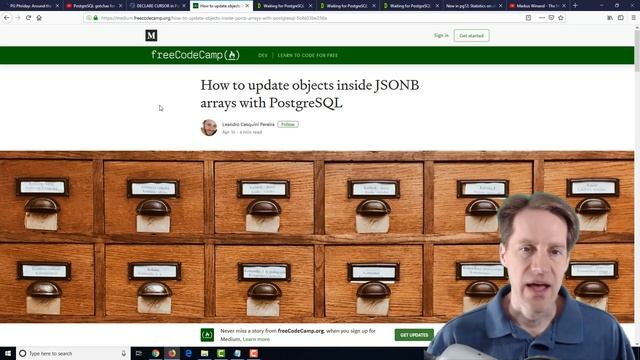Viewport: 640px width, 360px height.
Task: Reload the current page
Action: pos(28,18)
